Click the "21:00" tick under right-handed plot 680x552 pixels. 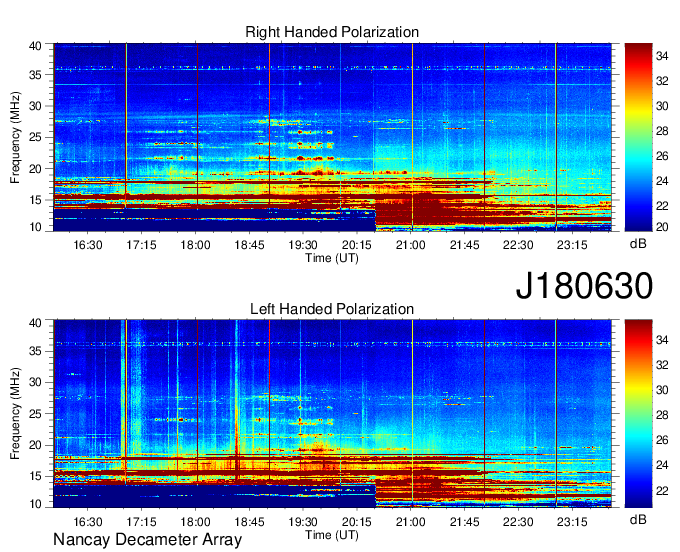pyautogui.click(x=410, y=245)
